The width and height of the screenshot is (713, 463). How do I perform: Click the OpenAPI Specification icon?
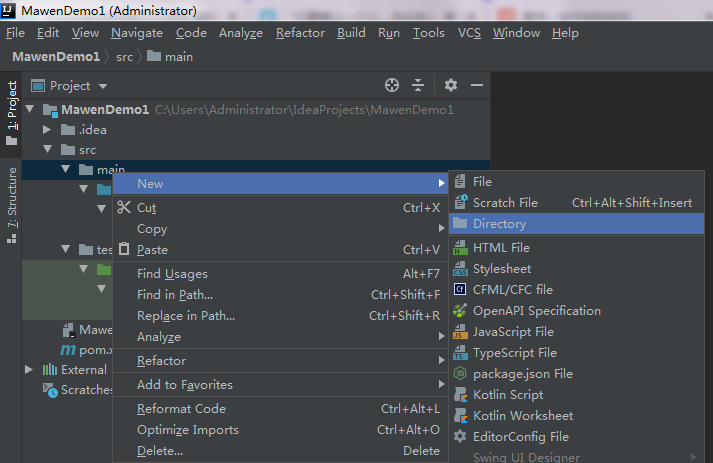coord(460,311)
